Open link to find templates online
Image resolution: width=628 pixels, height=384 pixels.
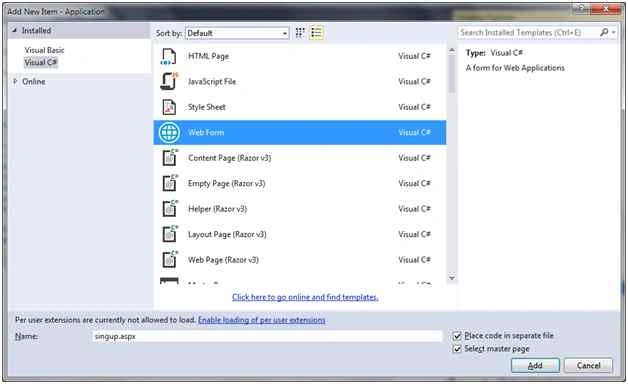(305, 297)
